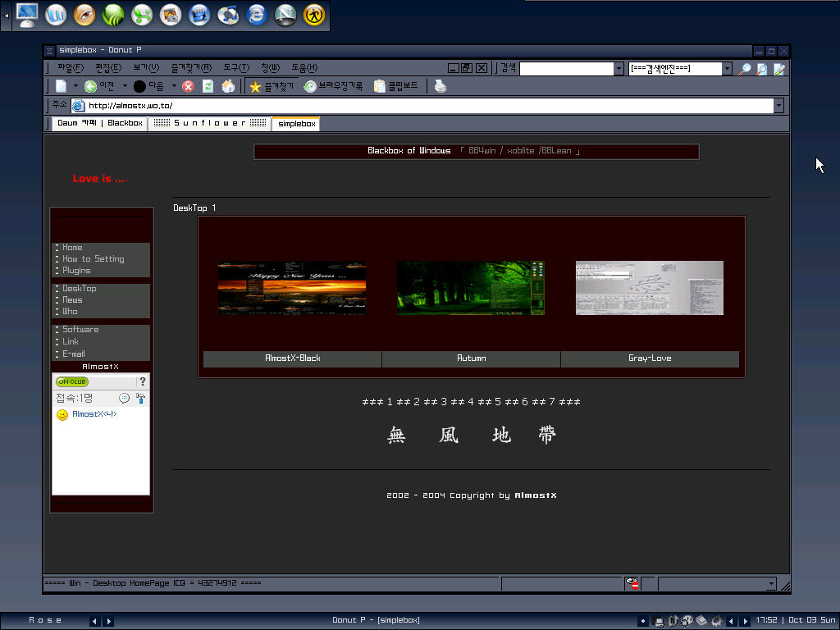Click the Autumn desktop label button
840x630 pixels.
tap(471, 358)
